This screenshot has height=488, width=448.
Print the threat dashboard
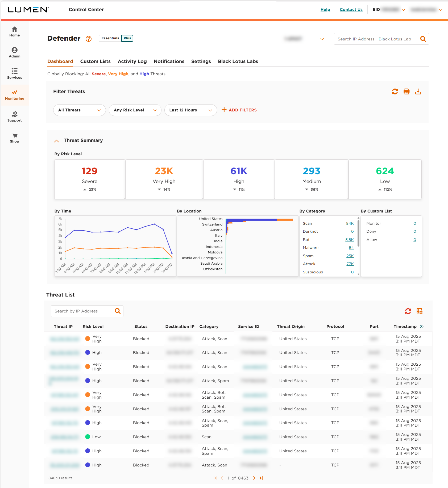coord(406,91)
